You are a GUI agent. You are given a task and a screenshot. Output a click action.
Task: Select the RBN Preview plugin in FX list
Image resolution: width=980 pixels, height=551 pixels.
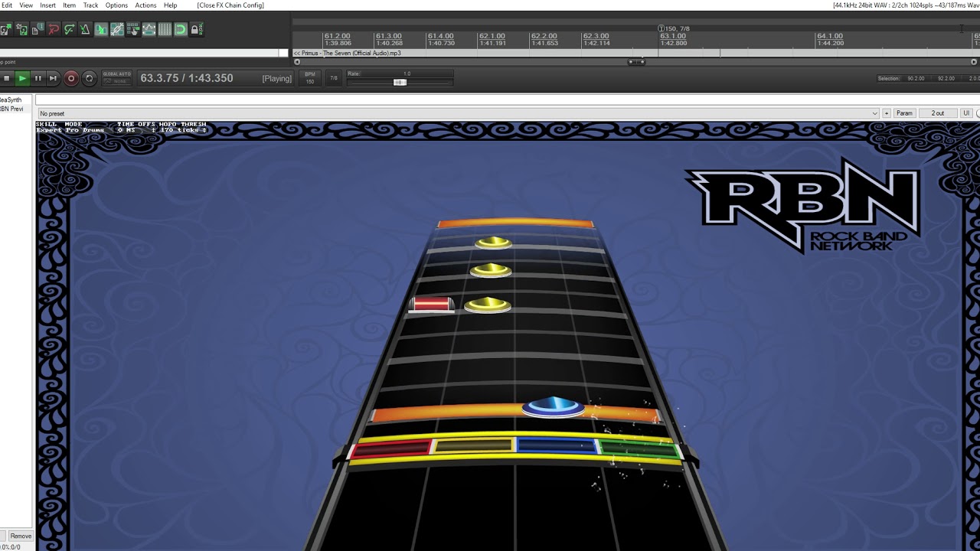(x=14, y=109)
